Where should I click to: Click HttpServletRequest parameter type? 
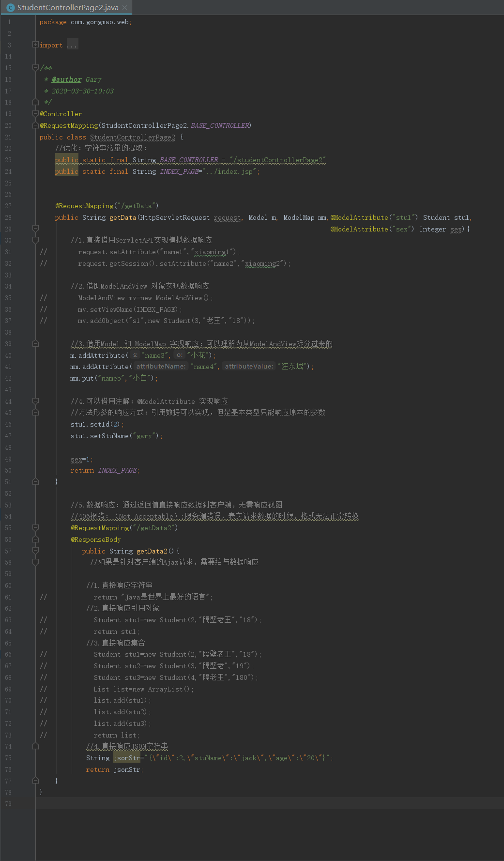coord(175,218)
